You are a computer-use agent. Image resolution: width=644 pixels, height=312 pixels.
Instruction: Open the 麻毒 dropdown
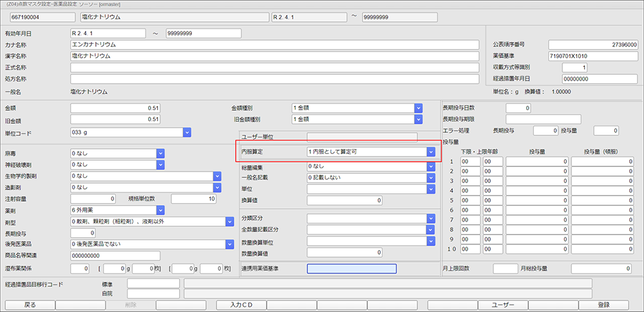click(x=160, y=153)
